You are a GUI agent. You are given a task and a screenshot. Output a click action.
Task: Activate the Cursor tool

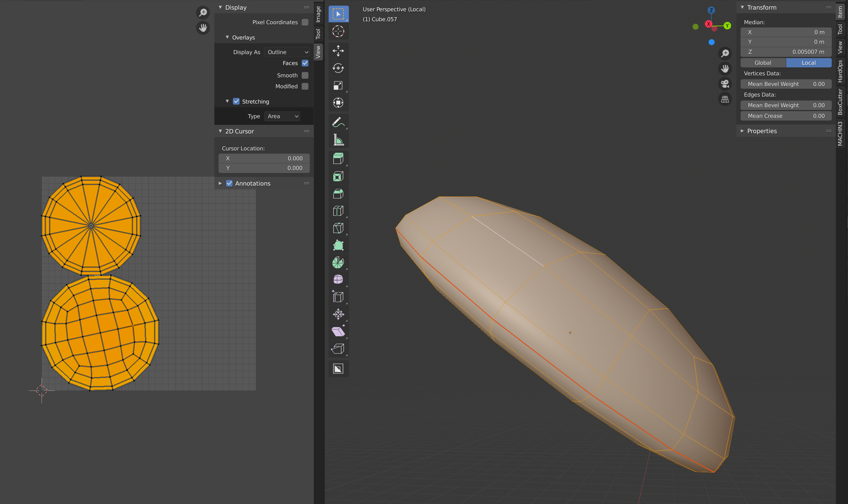(338, 31)
